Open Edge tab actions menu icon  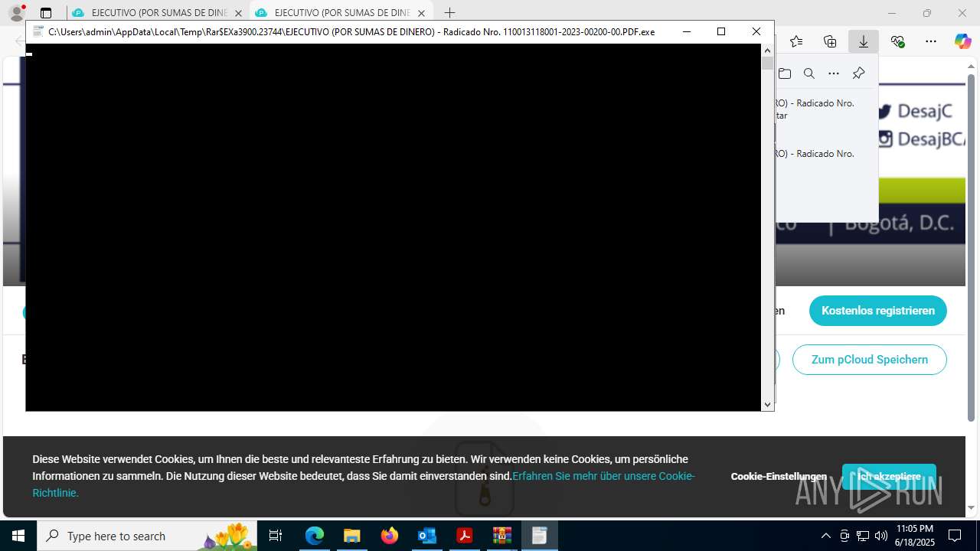pos(46,13)
